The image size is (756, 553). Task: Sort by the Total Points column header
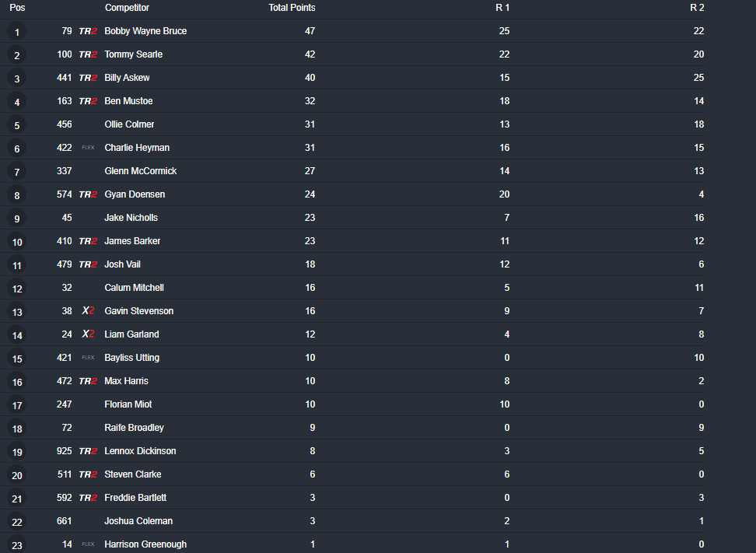pos(292,8)
